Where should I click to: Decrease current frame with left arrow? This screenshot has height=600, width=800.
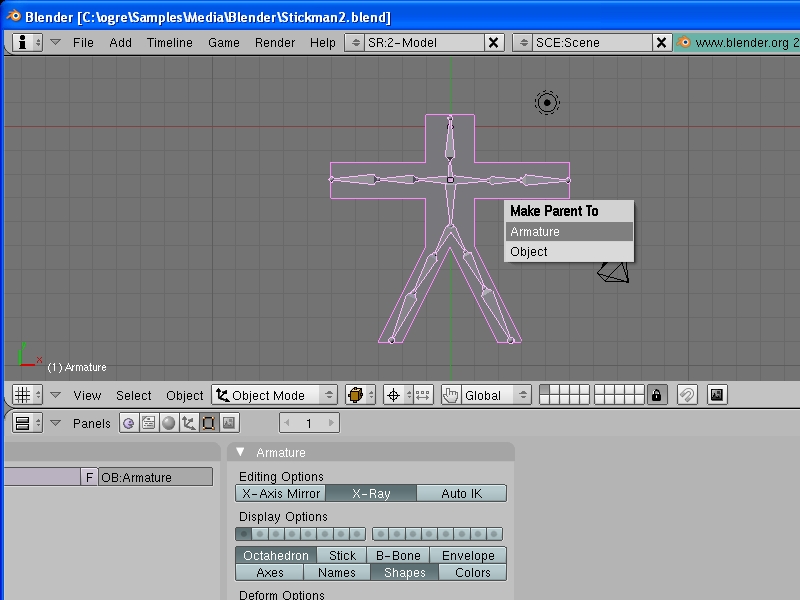pyautogui.click(x=287, y=423)
